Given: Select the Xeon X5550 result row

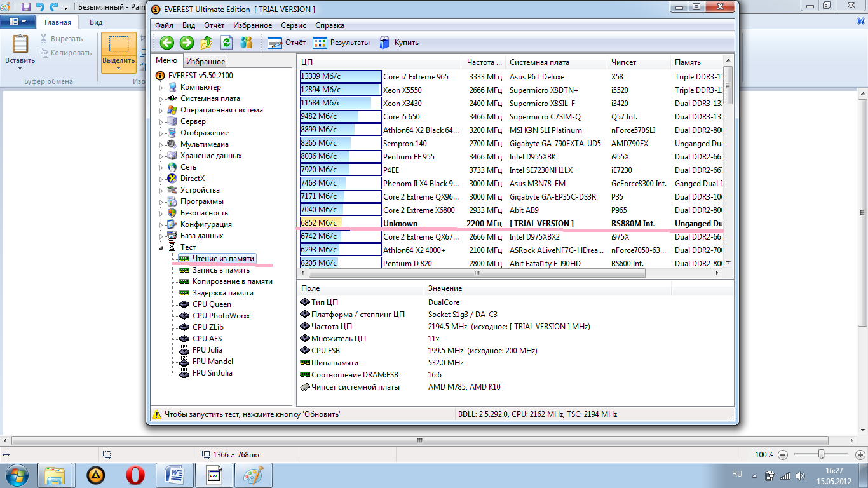Looking at the screenshot, I should point(510,90).
